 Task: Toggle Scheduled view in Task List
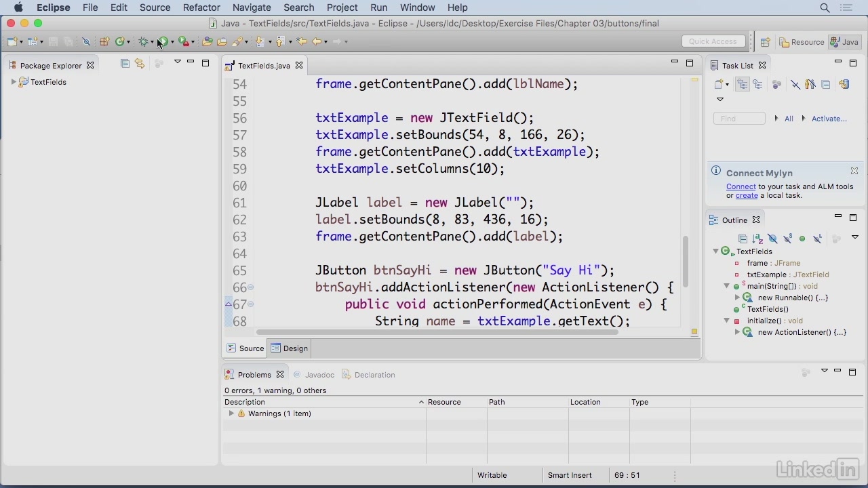tap(757, 85)
